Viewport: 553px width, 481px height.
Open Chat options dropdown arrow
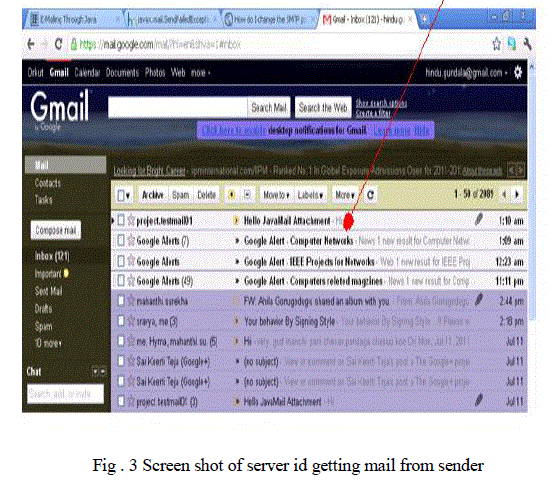[x=95, y=371]
